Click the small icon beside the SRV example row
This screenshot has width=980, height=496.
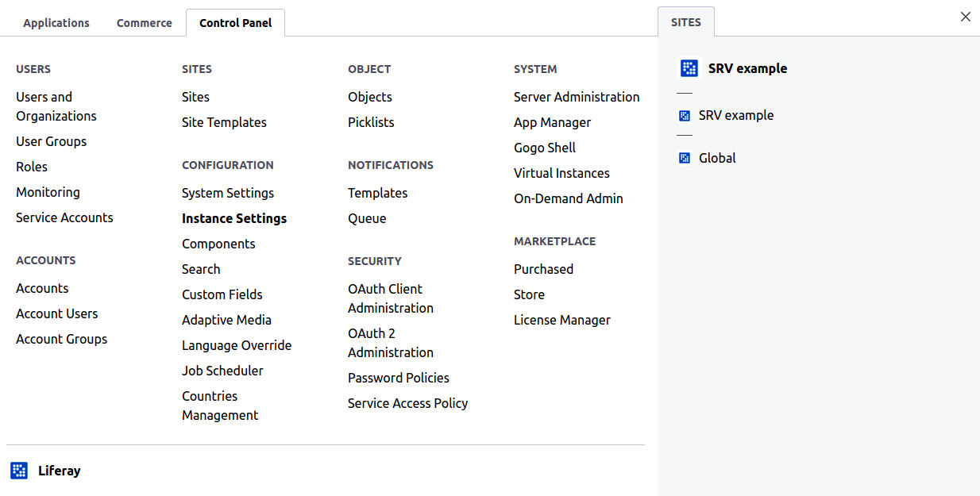coord(685,116)
